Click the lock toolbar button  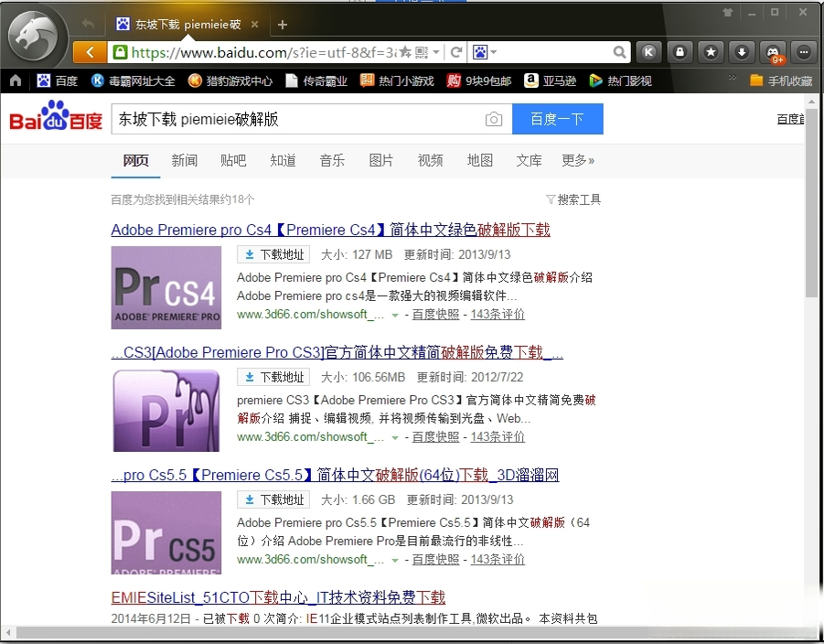[x=680, y=52]
